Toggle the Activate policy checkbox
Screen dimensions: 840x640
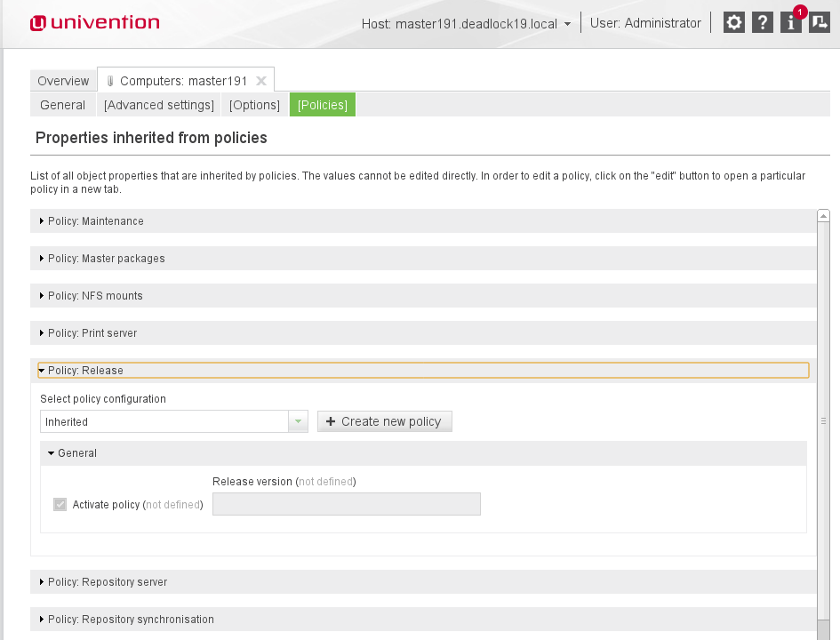pos(60,505)
